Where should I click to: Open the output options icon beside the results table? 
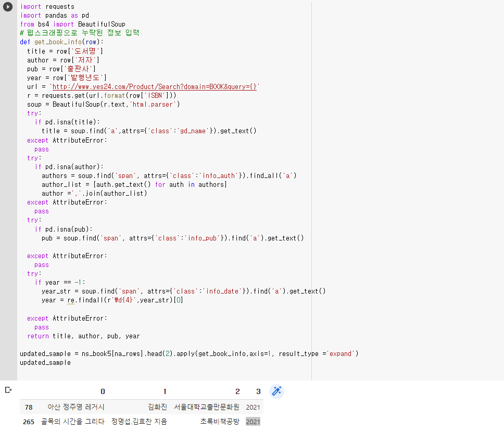pyautogui.click(x=8, y=390)
